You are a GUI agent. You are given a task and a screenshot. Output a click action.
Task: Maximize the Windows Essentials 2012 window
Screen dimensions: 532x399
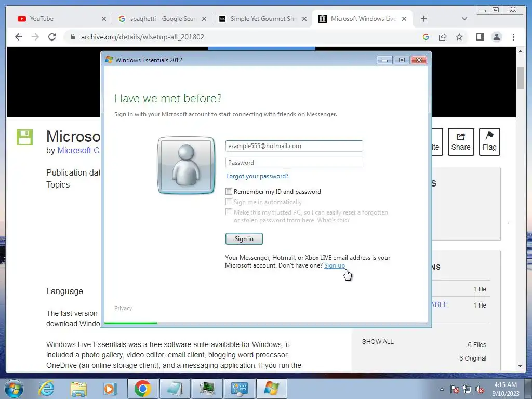[402, 60]
